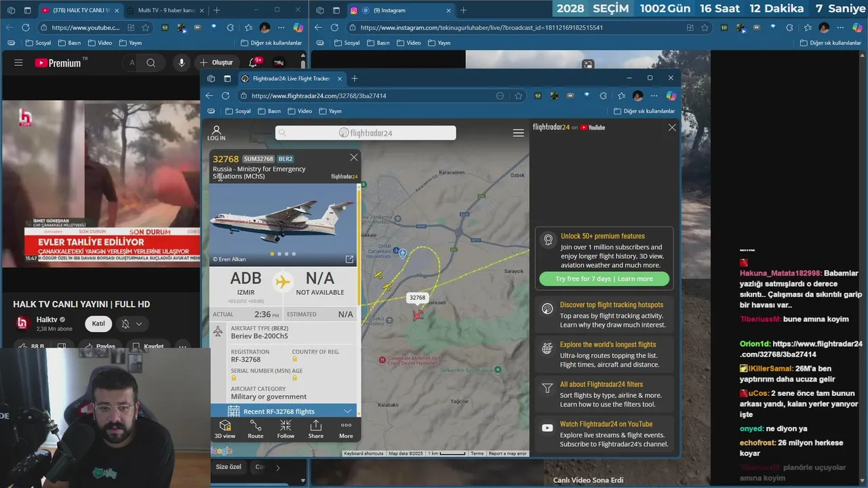Screen dimensions: 868x488
Task: Click the YouTube search magnifier icon
Action: coord(151,62)
